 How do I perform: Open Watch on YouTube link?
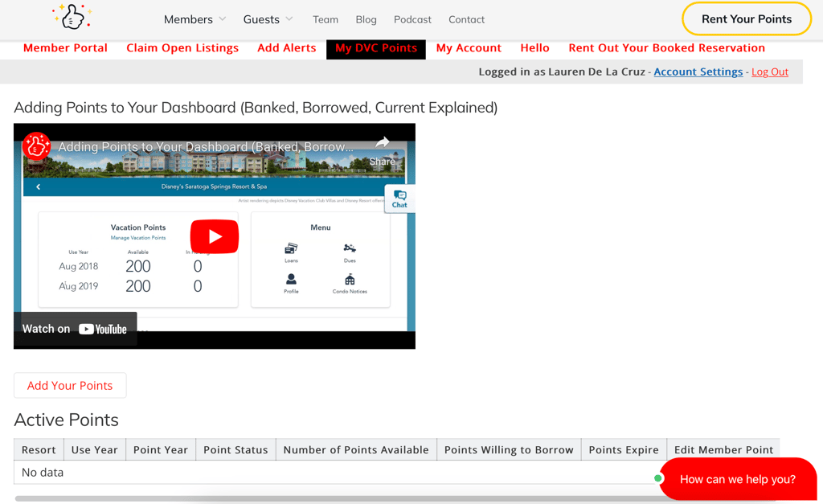75,330
